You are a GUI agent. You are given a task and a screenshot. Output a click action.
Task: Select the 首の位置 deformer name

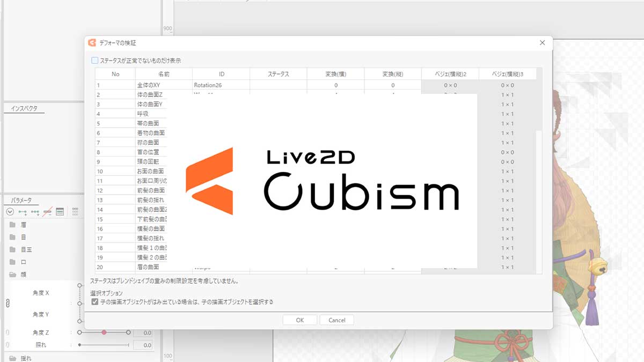pyautogui.click(x=148, y=152)
